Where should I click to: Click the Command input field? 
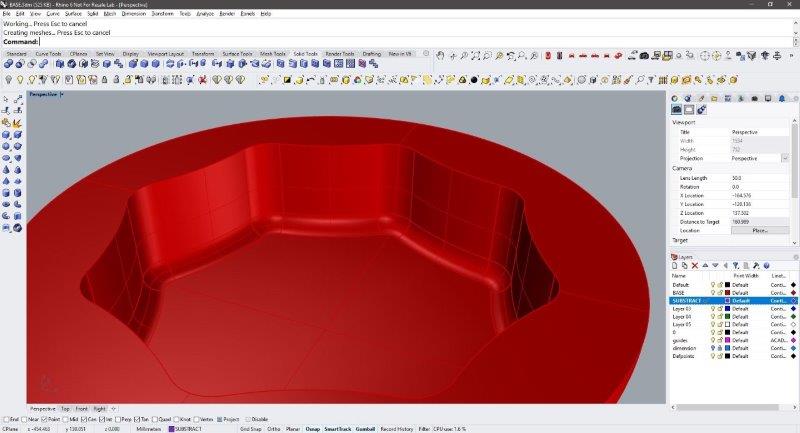(x=416, y=42)
